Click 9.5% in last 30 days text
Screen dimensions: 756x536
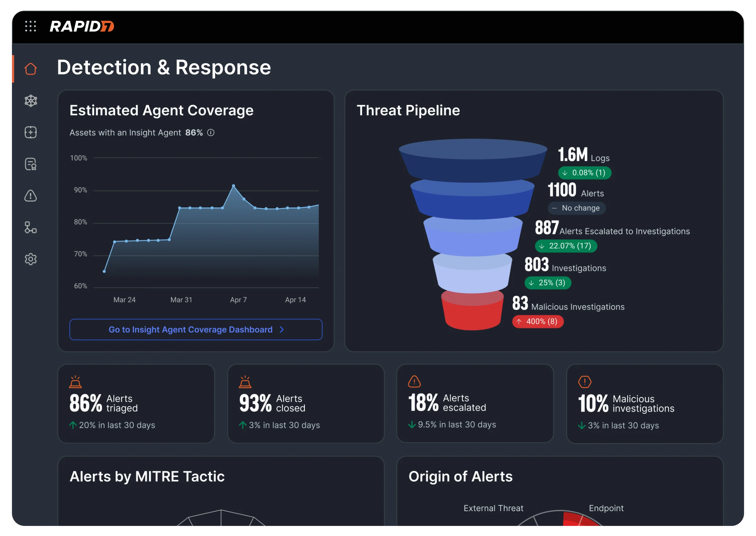point(457,424)
